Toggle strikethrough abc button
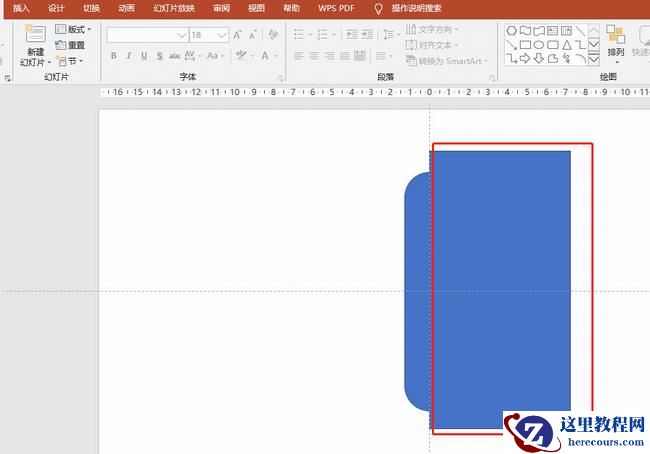650x454 pixels. (x=175, y=56)
